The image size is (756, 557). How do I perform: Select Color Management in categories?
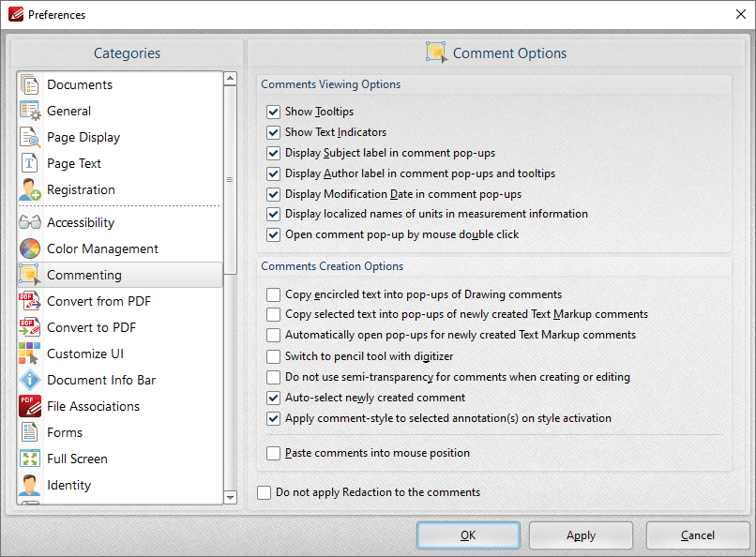120,248
